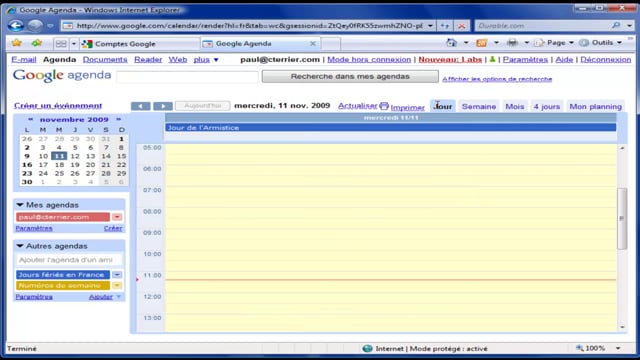
Task: Open search provider dropdown arrow
Action: (x=629, y=26)
